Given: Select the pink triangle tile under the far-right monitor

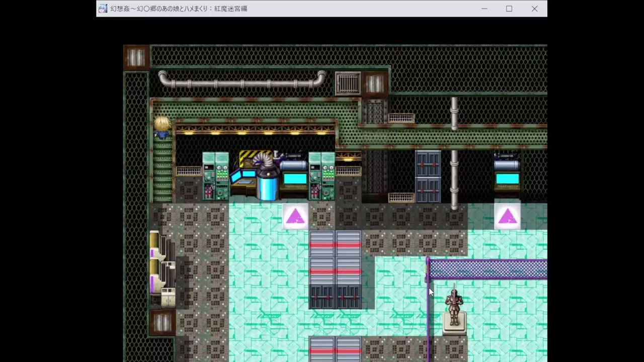Looking at the screenshot, I should 507,217.
